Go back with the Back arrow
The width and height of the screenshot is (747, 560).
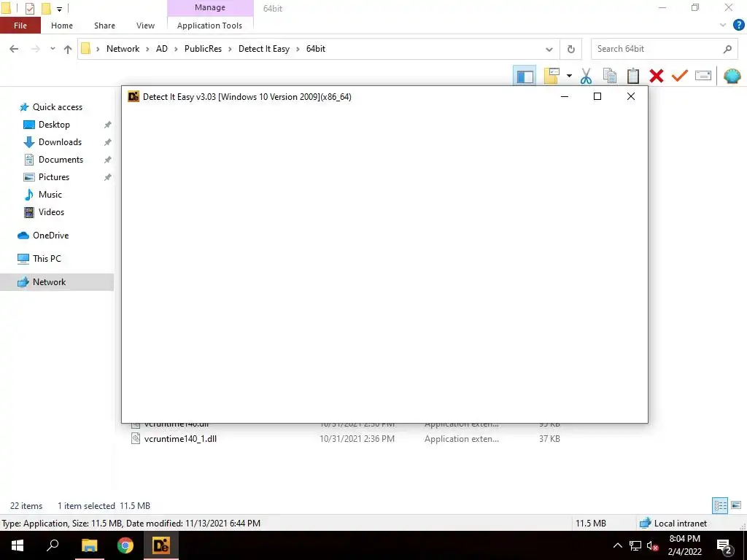(14, 49)
